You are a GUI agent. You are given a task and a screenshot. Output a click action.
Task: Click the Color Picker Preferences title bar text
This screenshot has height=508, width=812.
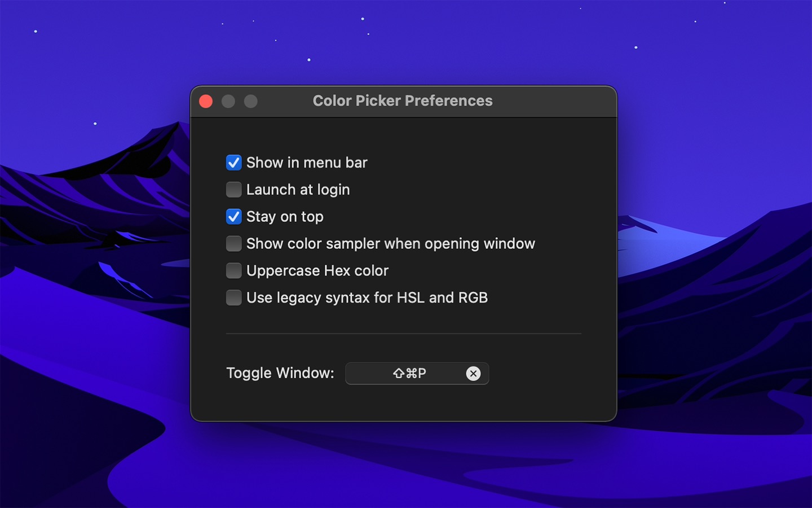(x=403, y=100)
